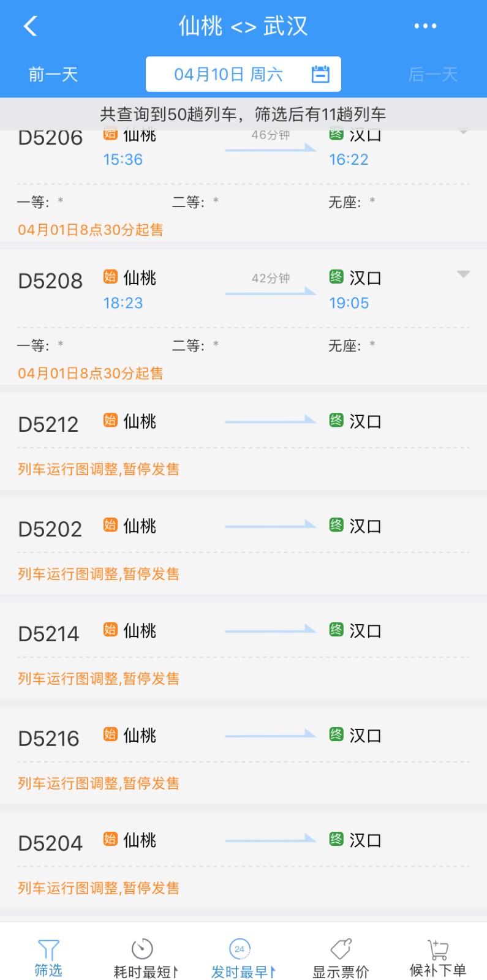
Task: Sort by 发时最早 24-hour icon
Action: pyautogui.click(x=240, y=949)
